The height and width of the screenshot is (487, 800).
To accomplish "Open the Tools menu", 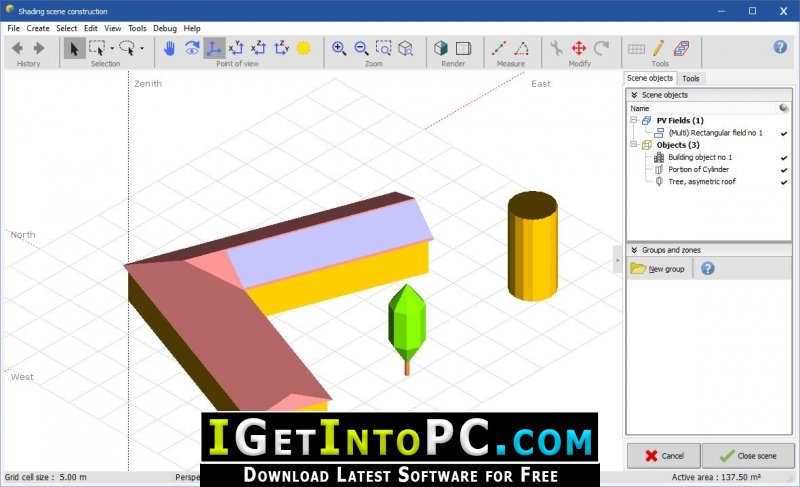I will (137, 29).
